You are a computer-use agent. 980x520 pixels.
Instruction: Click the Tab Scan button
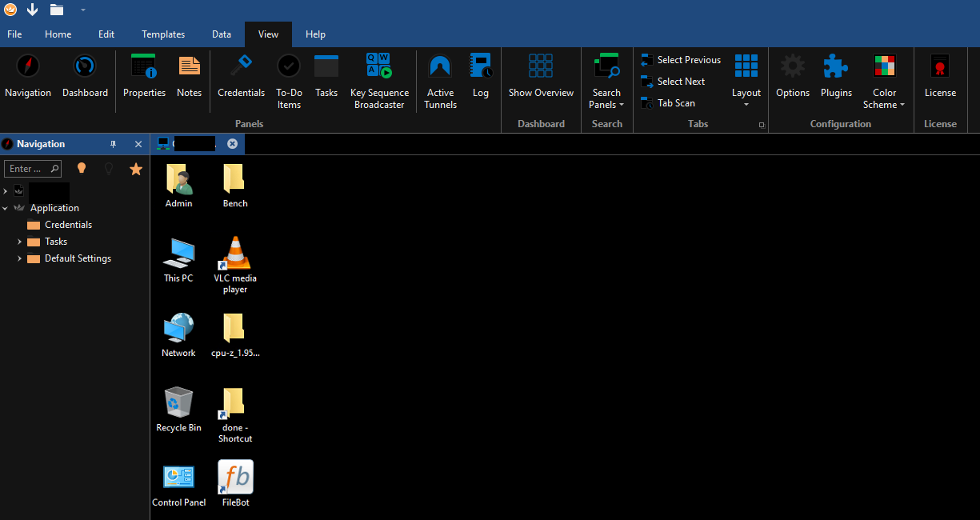[x=668, y=103]
